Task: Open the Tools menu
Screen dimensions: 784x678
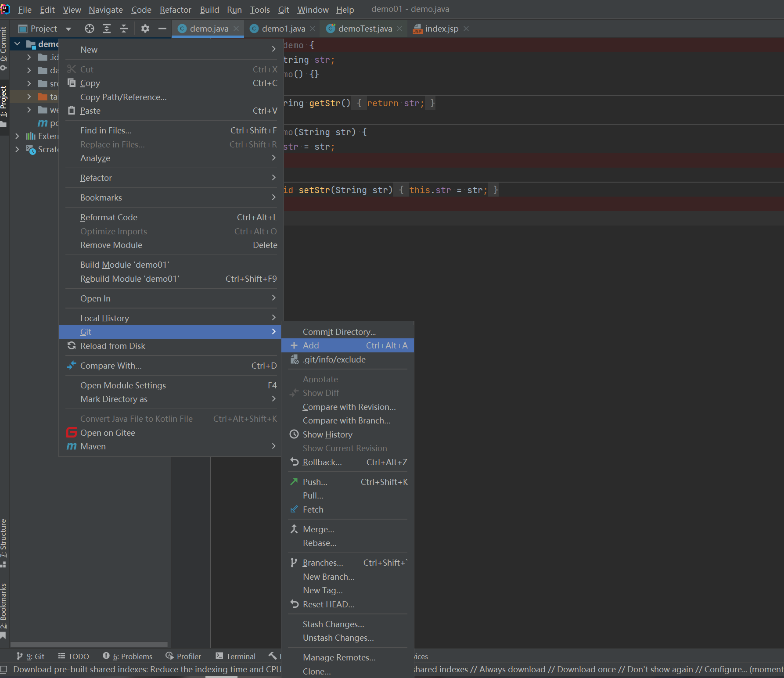Action: tap(260, 9)
